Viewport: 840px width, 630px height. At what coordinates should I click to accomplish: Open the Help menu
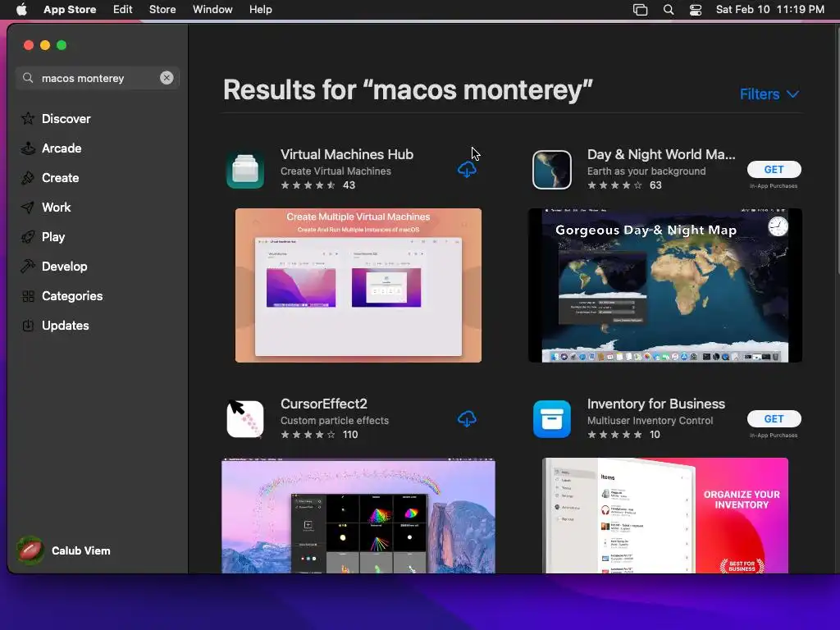[x=260, y=10]
